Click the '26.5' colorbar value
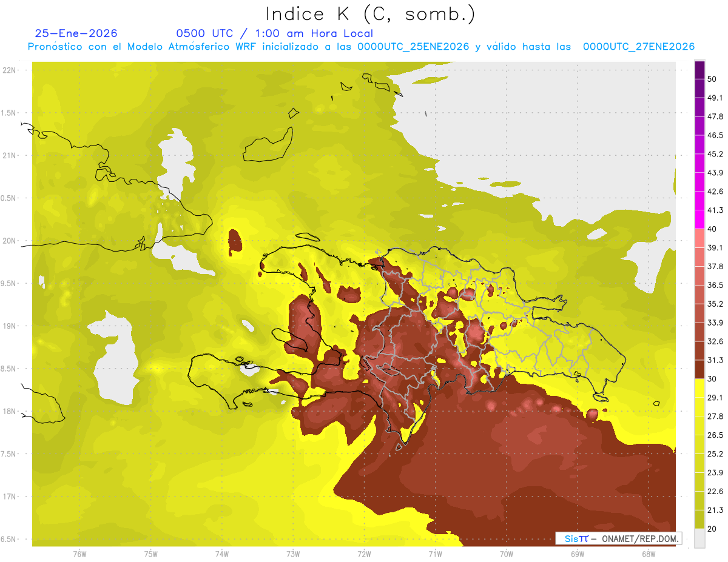 715,435
